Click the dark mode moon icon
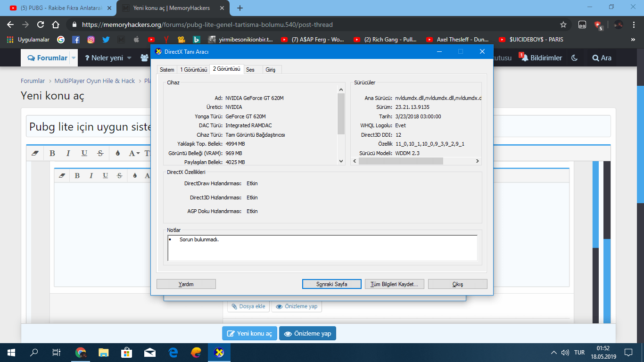Screen dimensions: 644x362 coord(574,58)
